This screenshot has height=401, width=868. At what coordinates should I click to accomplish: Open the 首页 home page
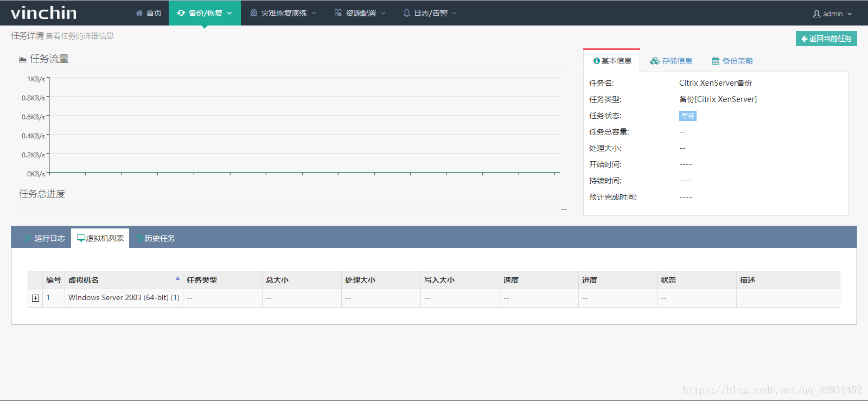pos(149,13)
